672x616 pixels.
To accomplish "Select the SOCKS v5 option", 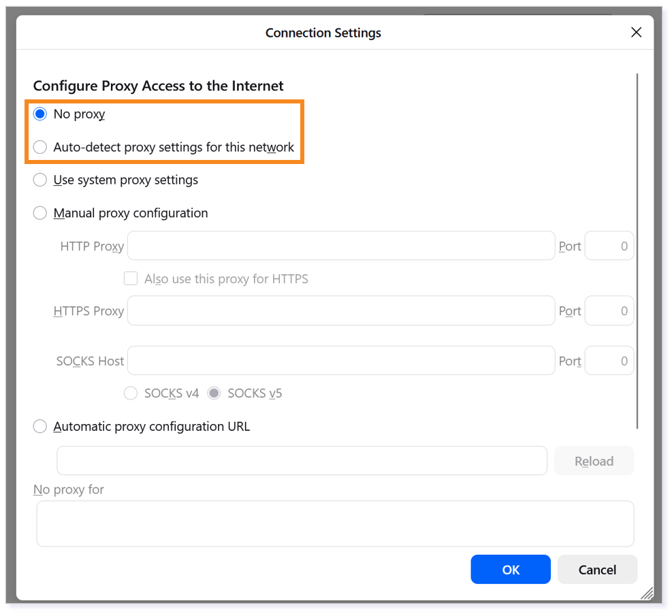I will (x=214, y=393).
